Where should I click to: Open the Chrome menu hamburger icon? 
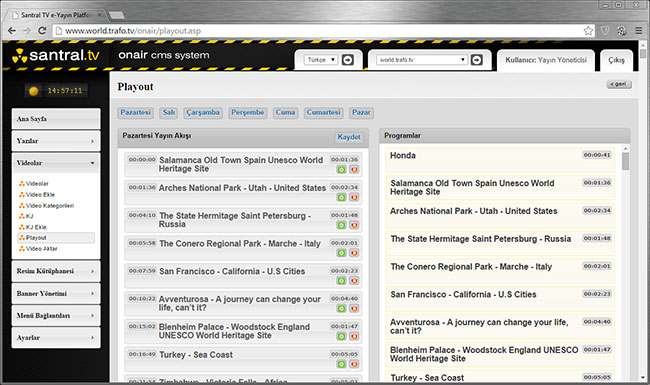[639, 31]
